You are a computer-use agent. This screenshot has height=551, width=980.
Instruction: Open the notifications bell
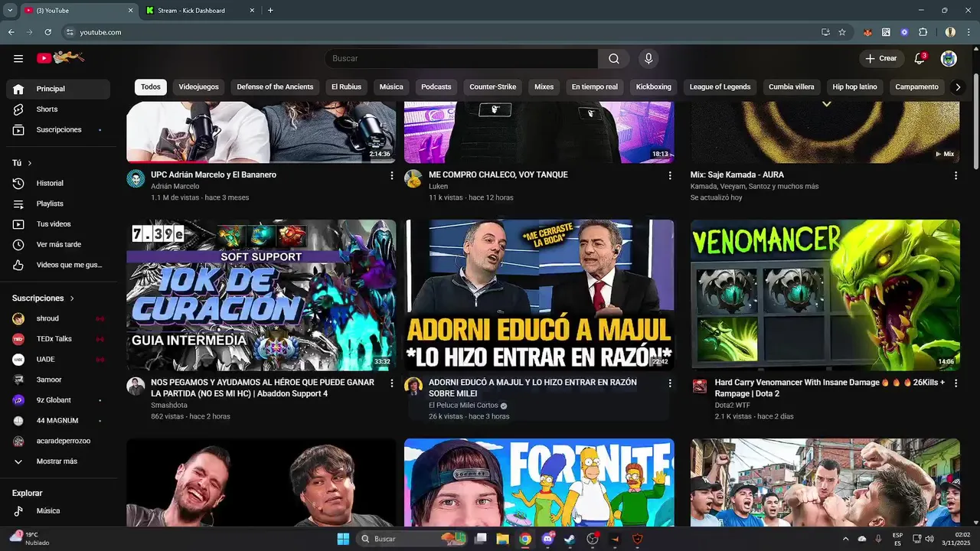click(x=920, y=58)
